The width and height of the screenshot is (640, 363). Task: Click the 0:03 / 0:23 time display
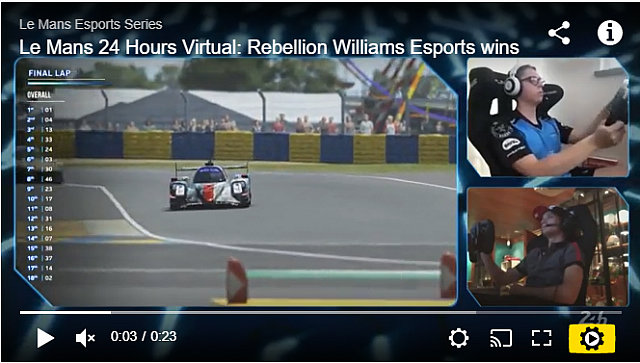point(143,336)
